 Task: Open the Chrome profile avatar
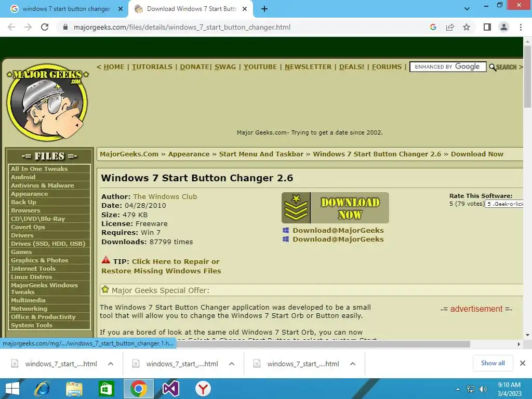point(504,27)
